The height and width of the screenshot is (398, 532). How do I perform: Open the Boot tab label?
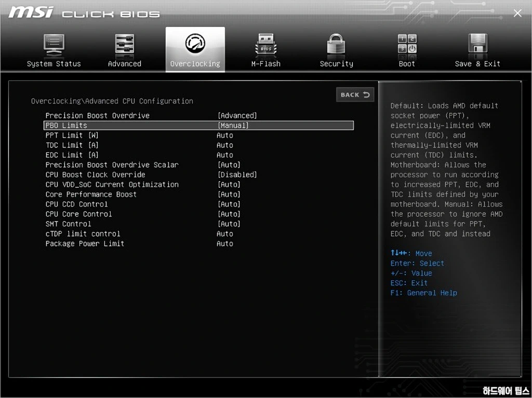[407, 64]
